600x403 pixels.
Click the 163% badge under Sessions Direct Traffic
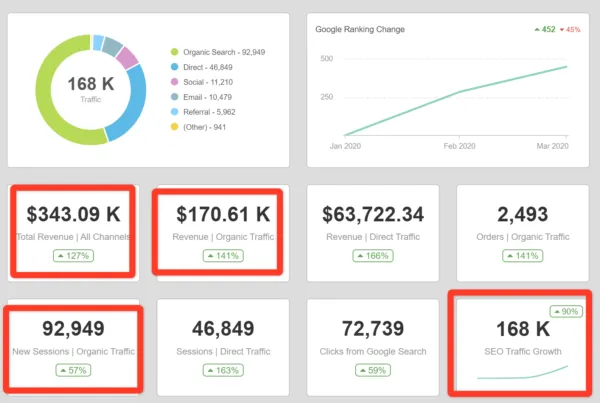(x=222, y=370)
